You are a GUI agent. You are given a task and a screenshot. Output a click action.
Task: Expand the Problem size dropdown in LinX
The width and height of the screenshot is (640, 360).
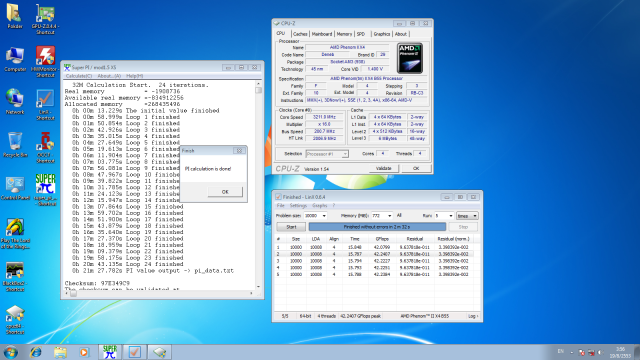[324, 216]
